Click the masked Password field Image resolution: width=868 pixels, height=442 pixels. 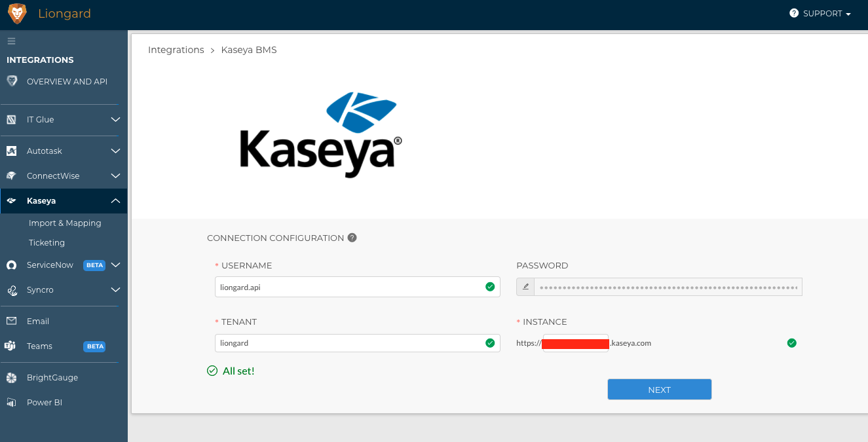click(x=668, y=287)
